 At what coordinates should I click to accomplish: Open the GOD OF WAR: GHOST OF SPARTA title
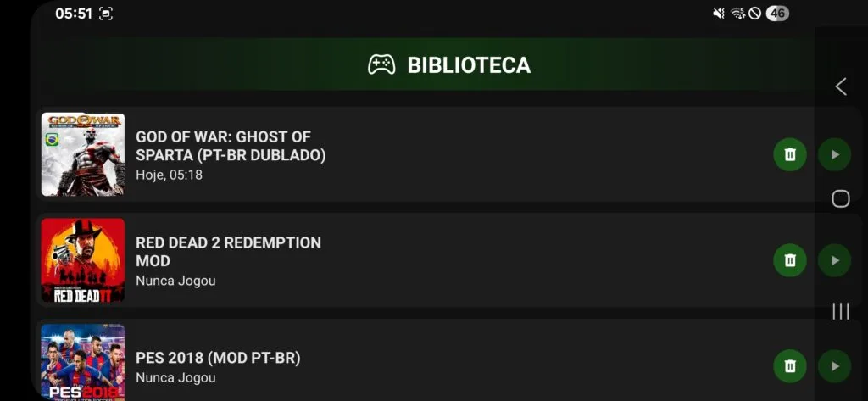tap(231, 146)
